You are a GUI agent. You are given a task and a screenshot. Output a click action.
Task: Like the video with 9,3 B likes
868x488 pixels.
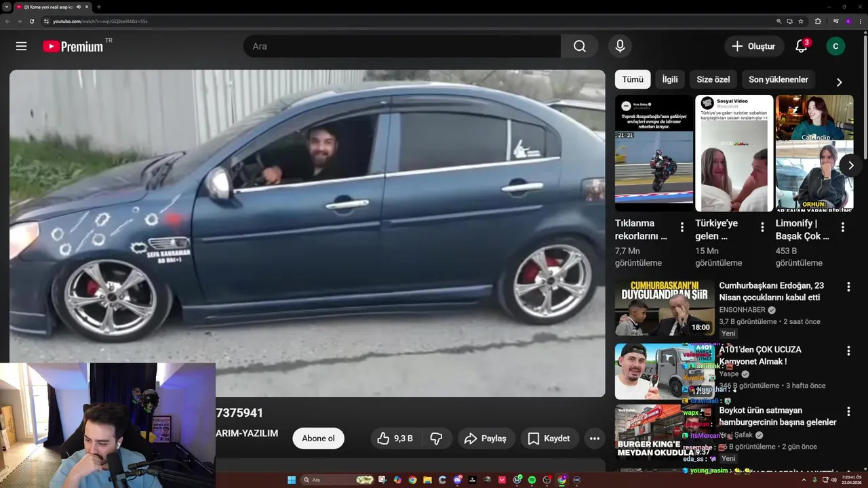point(395,439)
